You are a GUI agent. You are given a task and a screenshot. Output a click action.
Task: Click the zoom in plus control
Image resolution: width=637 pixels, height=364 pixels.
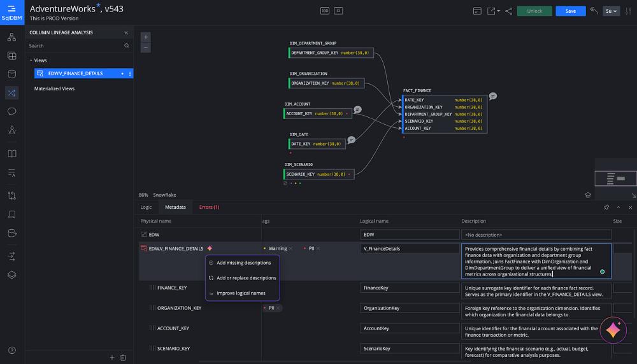coord(146,37)
